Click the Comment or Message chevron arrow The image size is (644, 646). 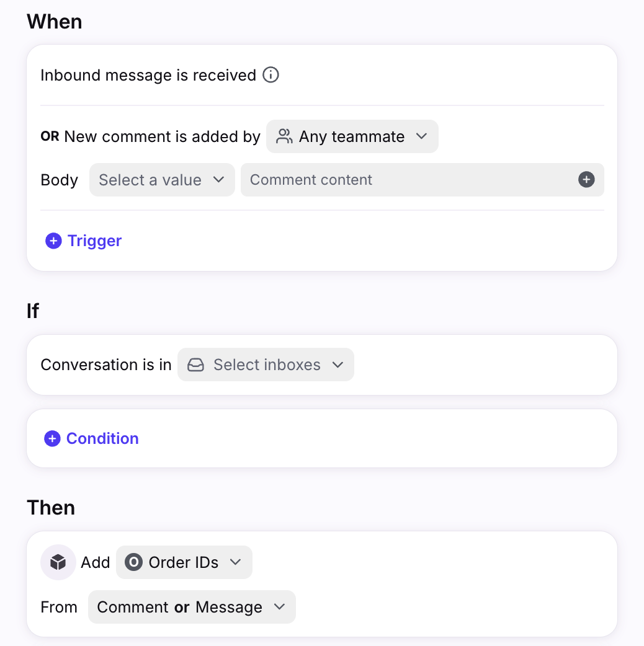(280, 607)
